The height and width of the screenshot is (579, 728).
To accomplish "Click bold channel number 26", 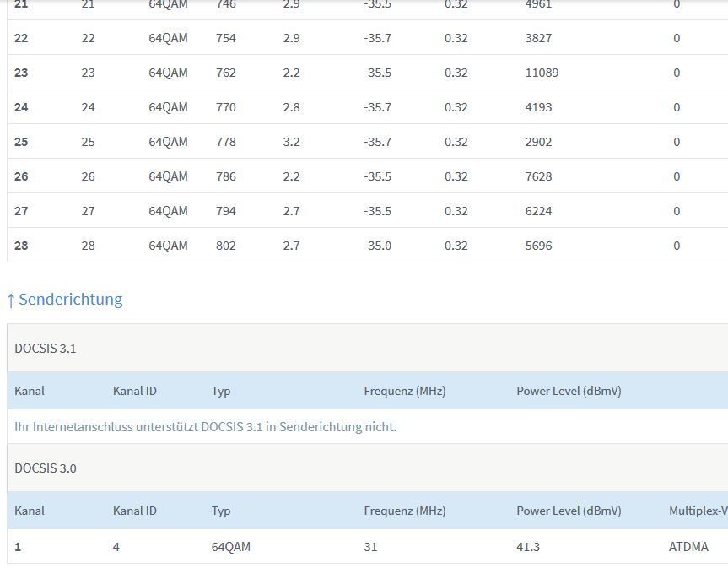I will point(21,176).
